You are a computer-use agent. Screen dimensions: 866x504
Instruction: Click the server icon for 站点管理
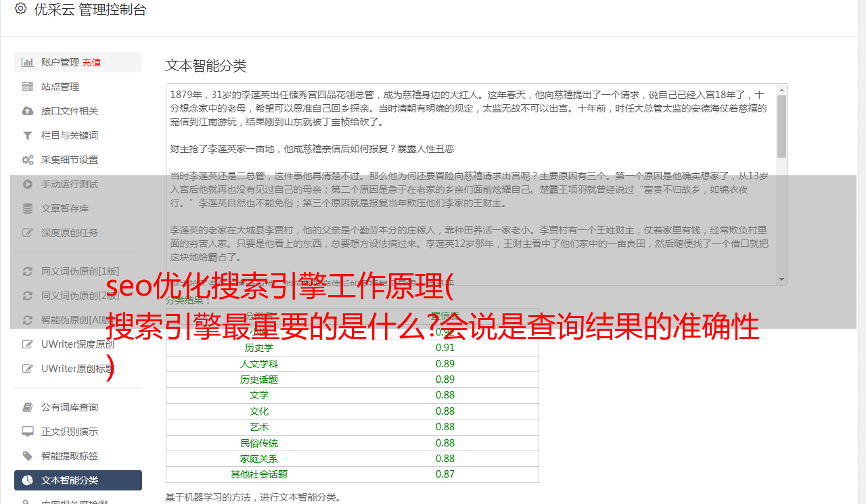click(28, 87)
